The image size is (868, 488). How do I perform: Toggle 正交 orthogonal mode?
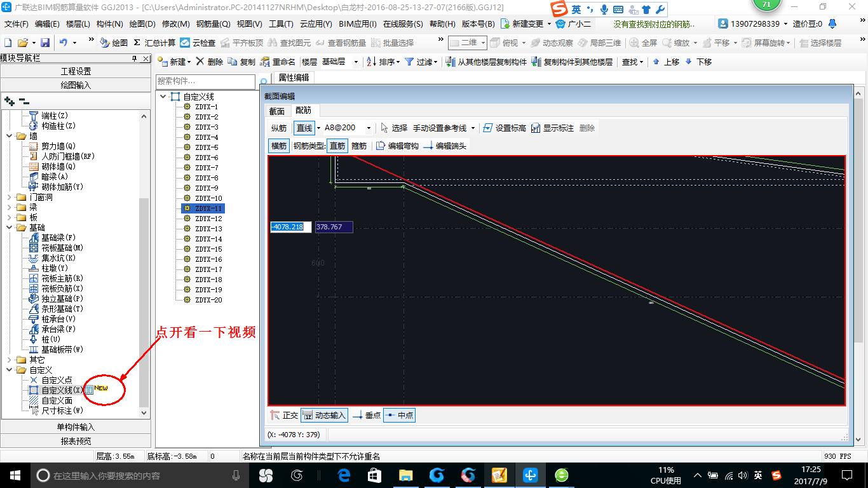point(283,415)
